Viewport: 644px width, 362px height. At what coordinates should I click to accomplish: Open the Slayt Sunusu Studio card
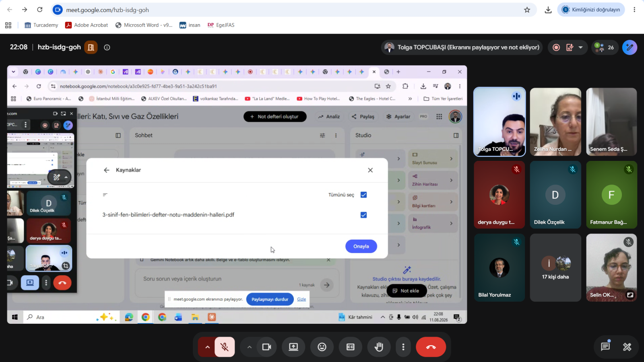[433, 159]
